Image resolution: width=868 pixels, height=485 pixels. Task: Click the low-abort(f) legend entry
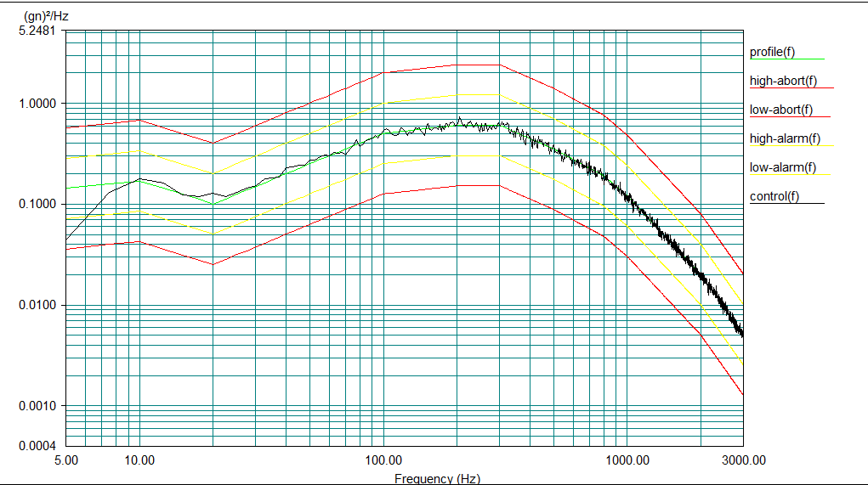tap(780, 110)
